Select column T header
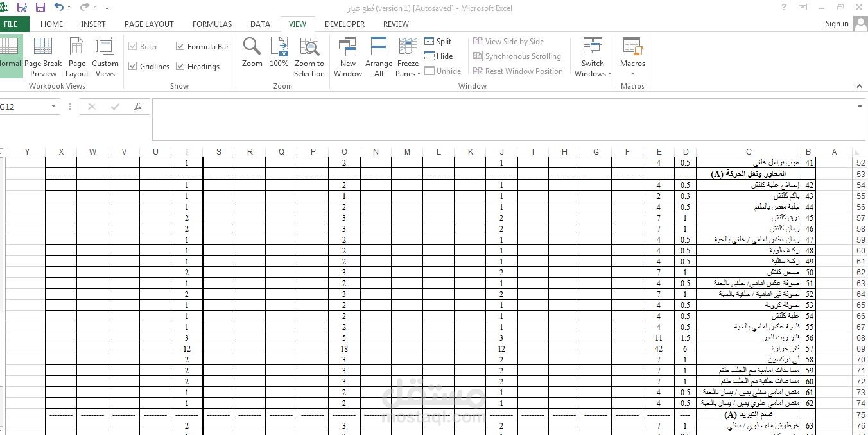The image size is (868, 435). click(x=187, y=152)
